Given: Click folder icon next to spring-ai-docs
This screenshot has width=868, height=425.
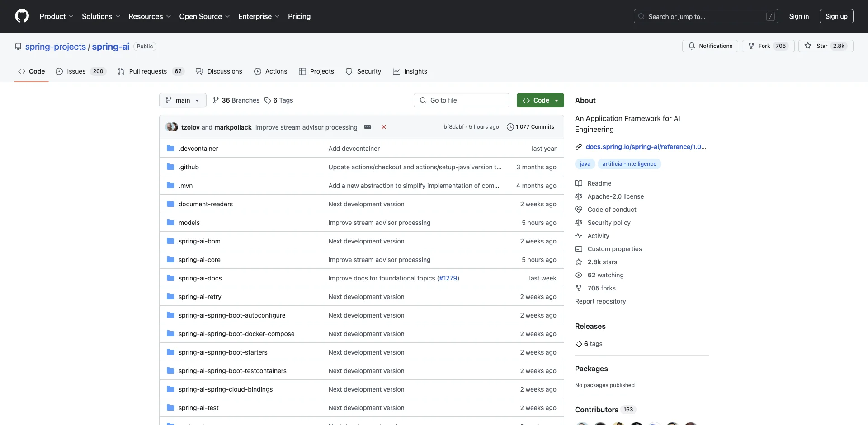Looking at the screenshot, I should (x=170, y=278).
